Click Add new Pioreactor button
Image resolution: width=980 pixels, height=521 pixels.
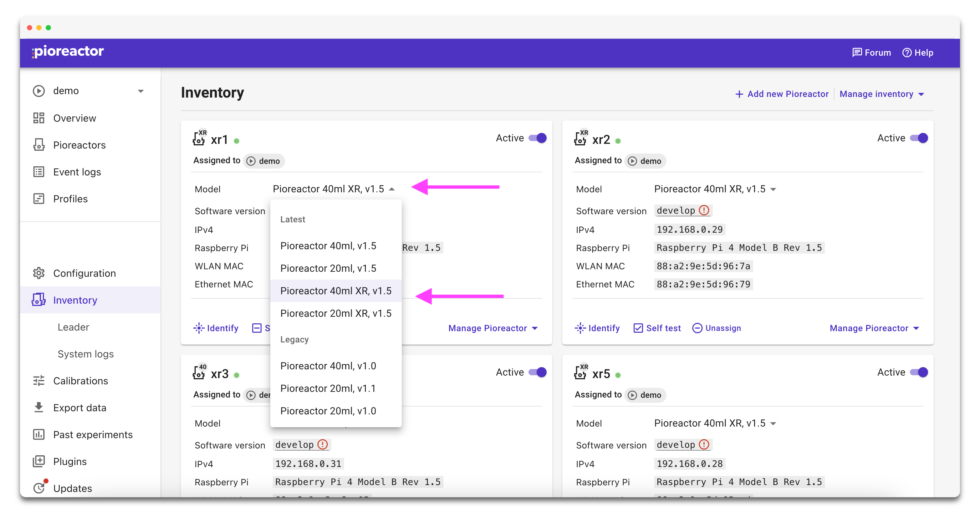tap(782, 94)
